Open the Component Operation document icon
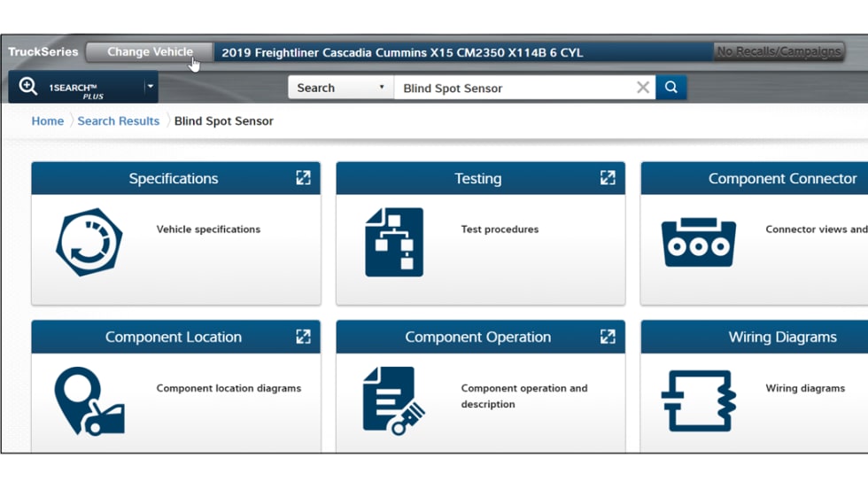This screenshot has width=868, height=489. [x=394, y=400]
